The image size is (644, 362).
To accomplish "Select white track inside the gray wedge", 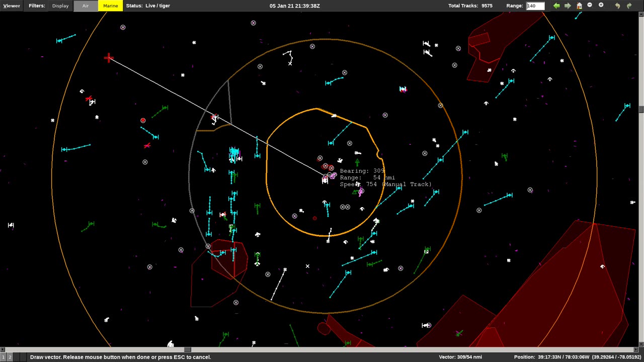I will point(215,119).
